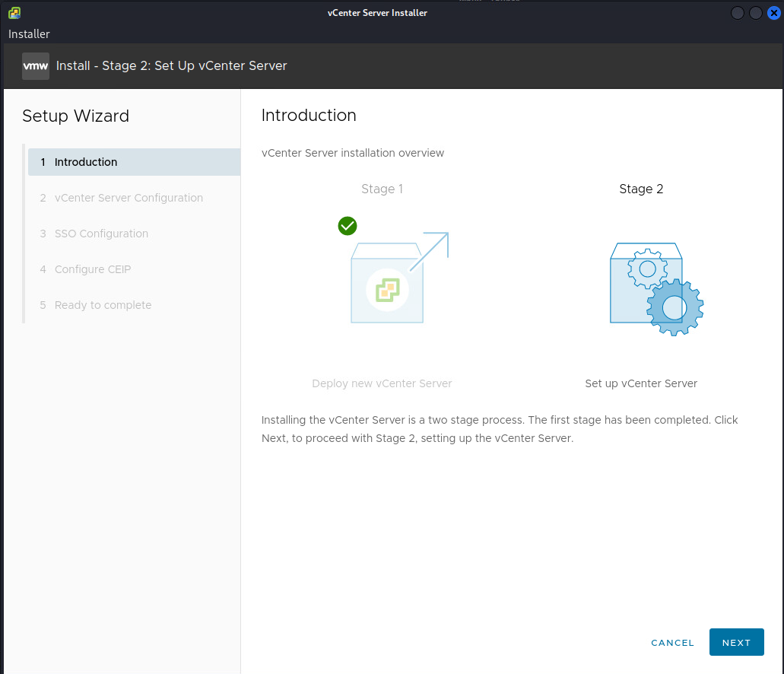Select the Introduction wizard step
Image resolution: width=784 pixels, height=674 pixels.
[x=86, y=162]
